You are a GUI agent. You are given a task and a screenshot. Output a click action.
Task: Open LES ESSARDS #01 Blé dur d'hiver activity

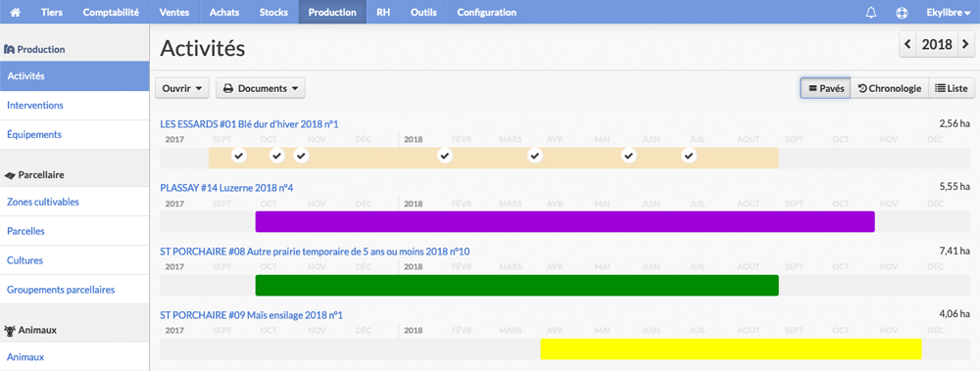249,124
